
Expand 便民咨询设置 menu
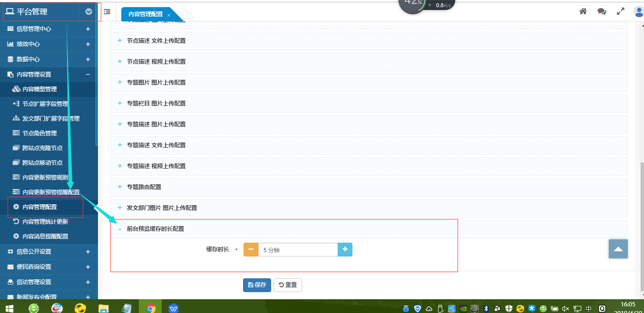pos(49,267)
